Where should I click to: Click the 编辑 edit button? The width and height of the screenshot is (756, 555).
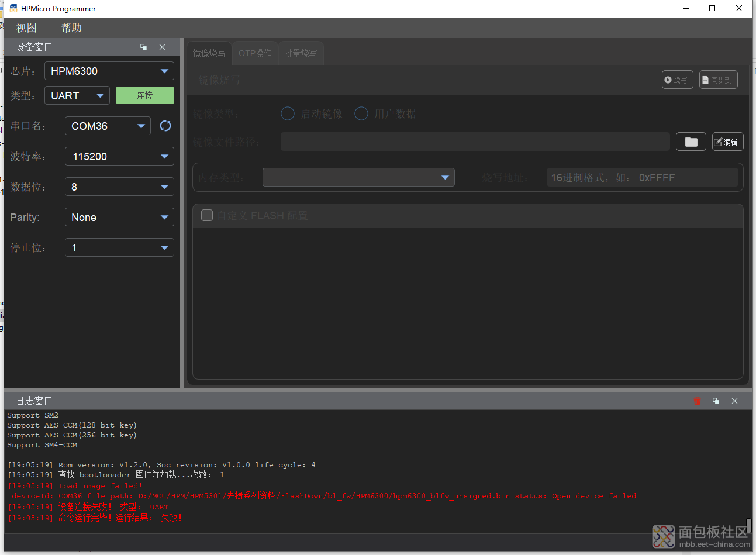tap(727, 142)
